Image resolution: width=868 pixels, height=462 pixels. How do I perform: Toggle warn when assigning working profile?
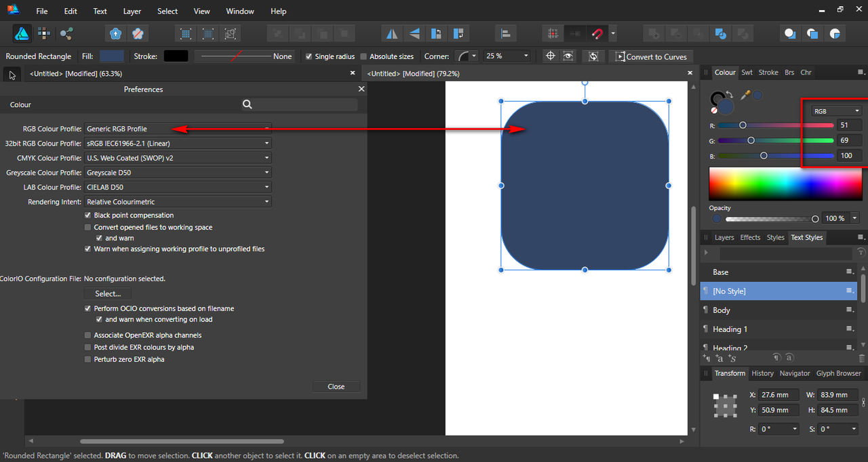[x=87, y=249]
